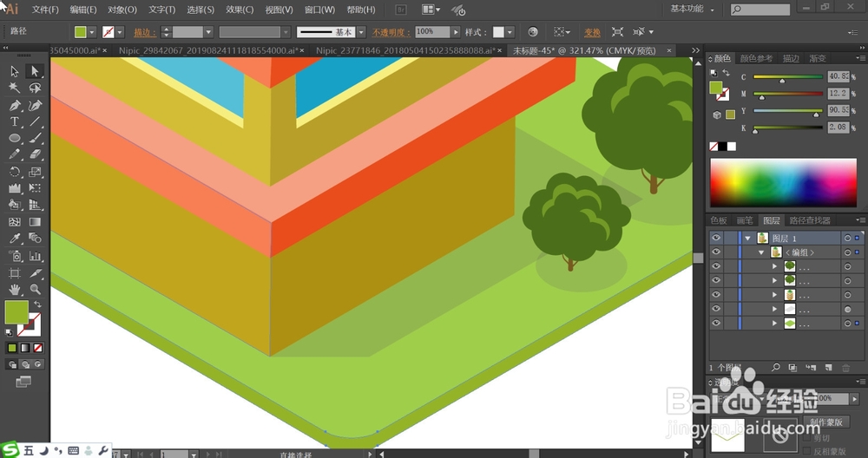This screenshot has width=868, height=458.
Task: Select the Scale tool
Action: coord(35,172)
